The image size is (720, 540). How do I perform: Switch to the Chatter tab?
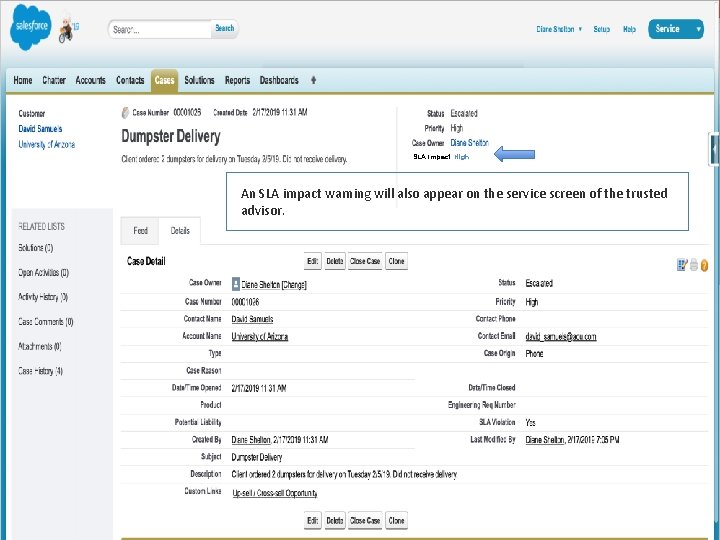click(54, 80)
